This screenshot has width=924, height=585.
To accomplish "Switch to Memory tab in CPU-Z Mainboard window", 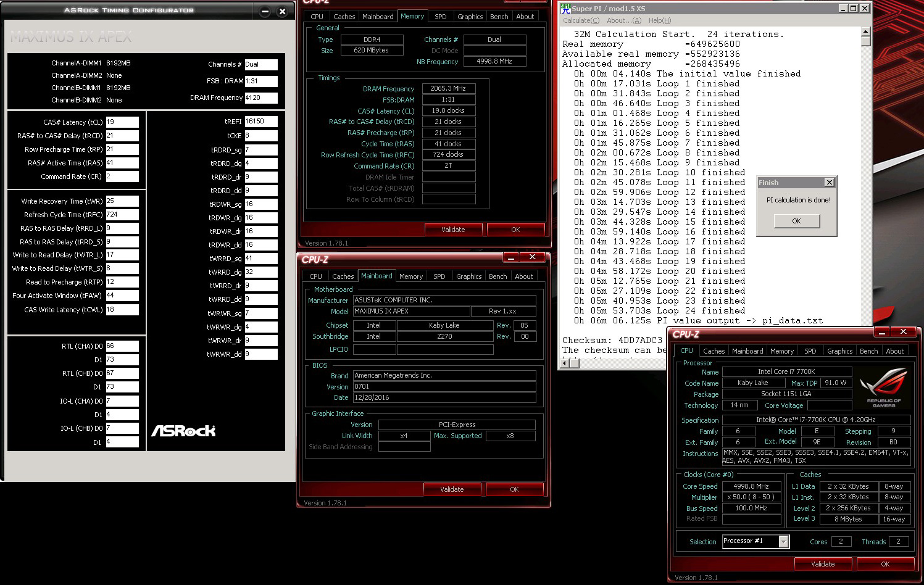I will pos(411,276).
